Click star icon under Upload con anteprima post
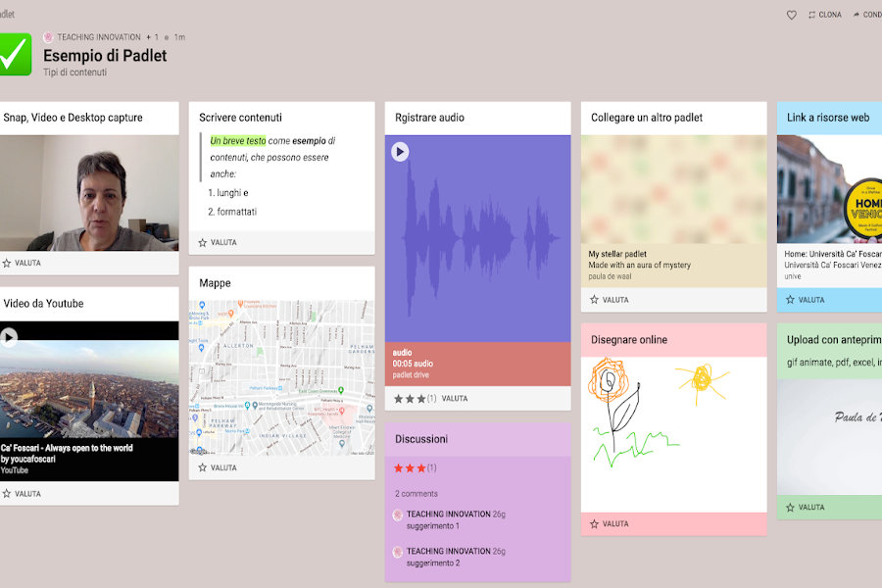Image resolution: width=882 pixels, height=588 pixels. point(790,508)
